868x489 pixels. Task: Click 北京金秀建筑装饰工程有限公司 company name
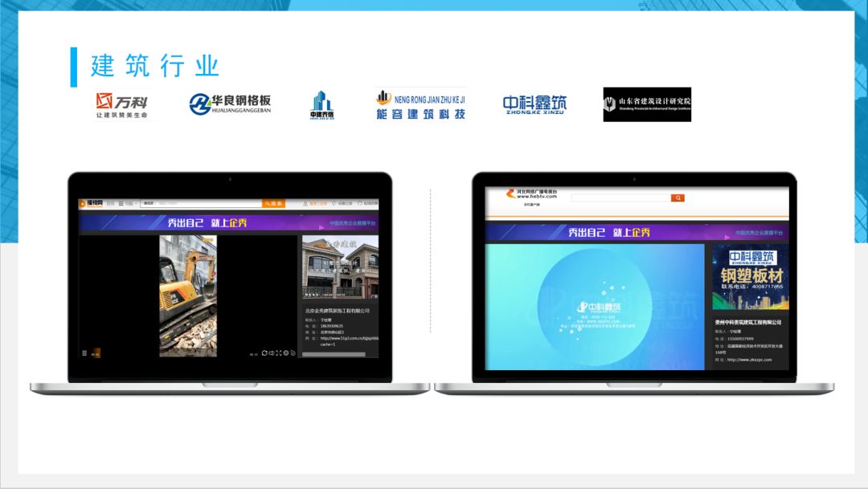pos(337,311)
